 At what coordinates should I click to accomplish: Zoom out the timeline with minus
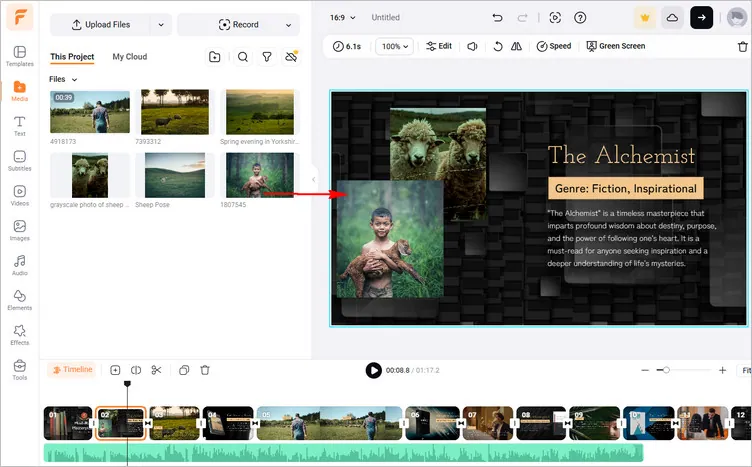point(645,370)
